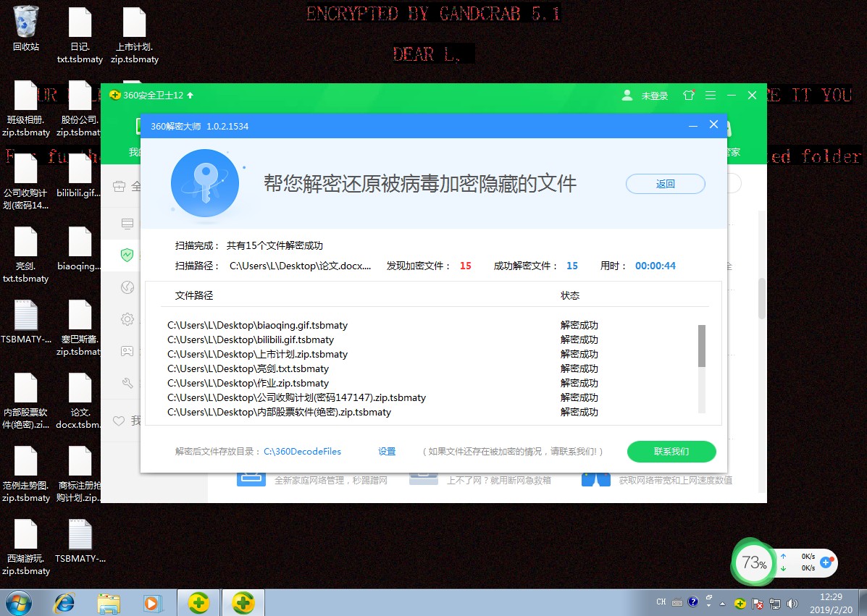Click the gear icon in 360安全卫士 sidebar

127,319
